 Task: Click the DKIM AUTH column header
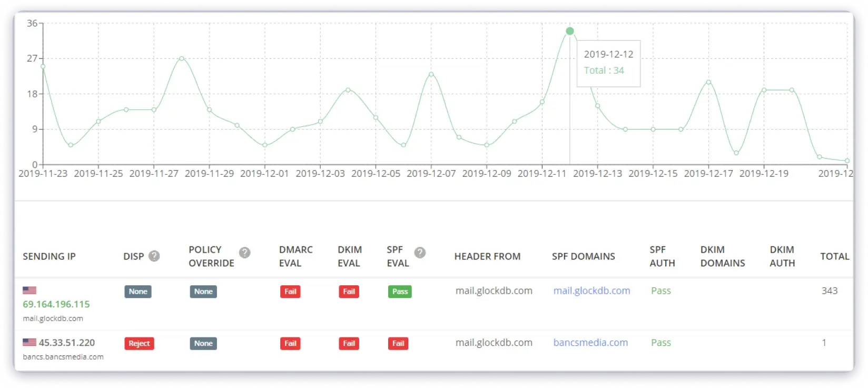[x=782, y=256]
